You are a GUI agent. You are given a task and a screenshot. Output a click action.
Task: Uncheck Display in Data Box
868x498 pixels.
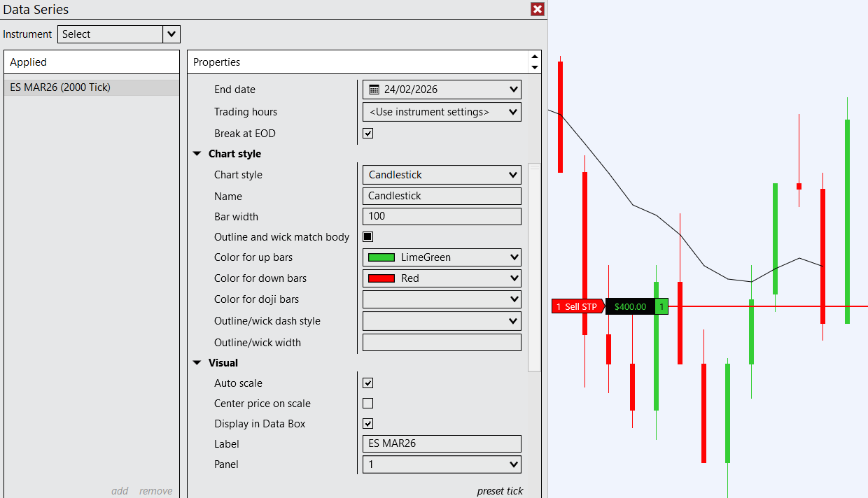click(x=367, y=424)
